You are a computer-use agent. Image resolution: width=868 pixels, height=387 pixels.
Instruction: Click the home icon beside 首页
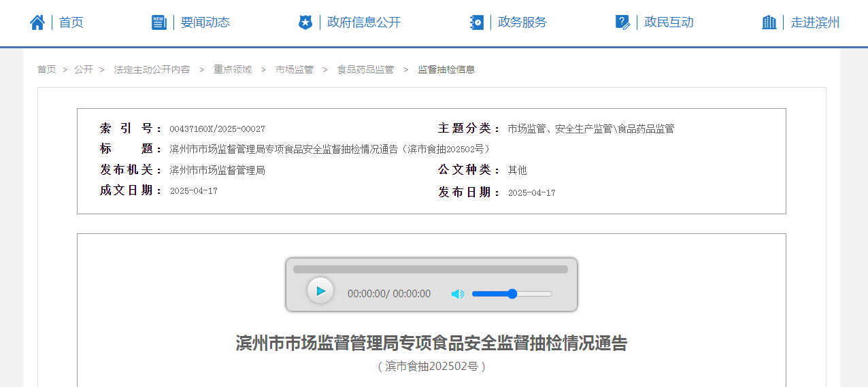(x=37, y=22)
